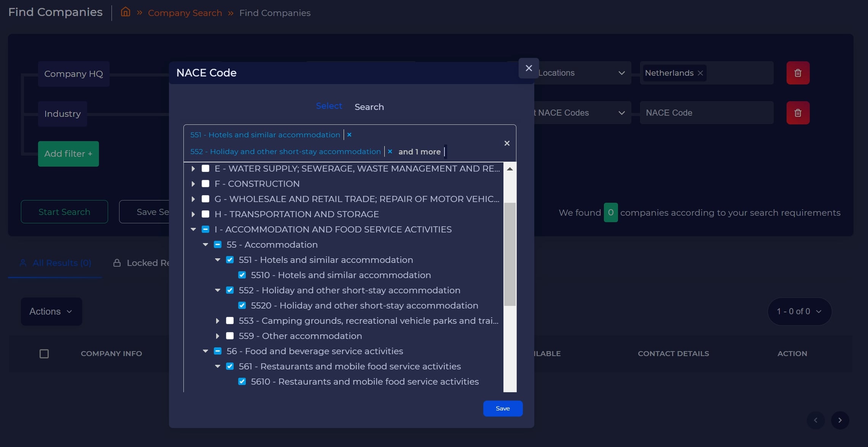Uncheck 5610 Restaurants and mobile food
Viewport: 868px width, 447px height.
242,382
